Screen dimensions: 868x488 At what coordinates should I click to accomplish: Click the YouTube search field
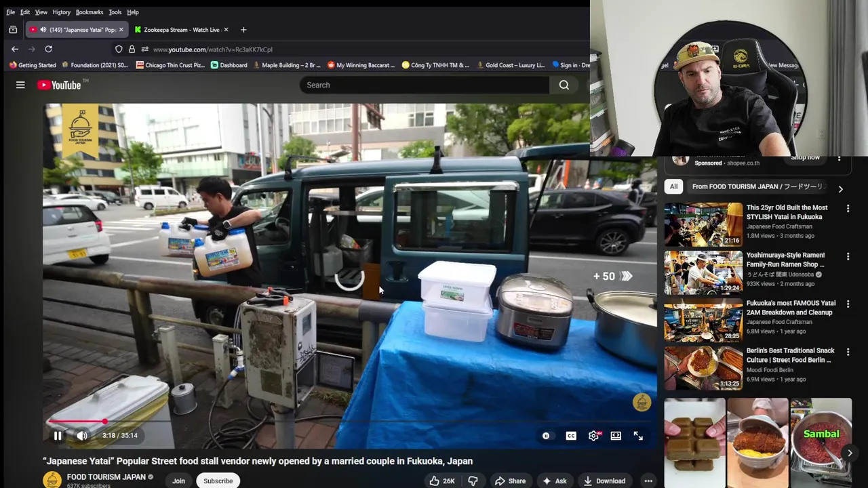click(x=425, y=85)
